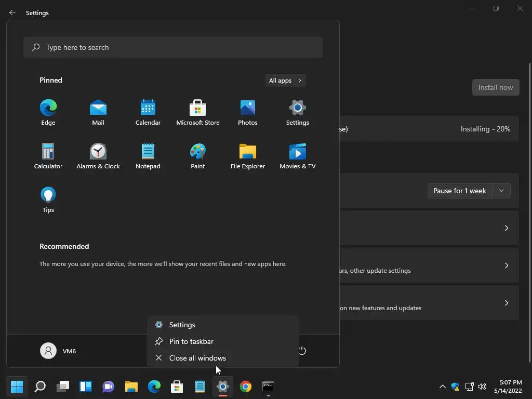The image size is (532, 399).
Task: Open Teams Chat on the taskbar
Action: (108, 386)
